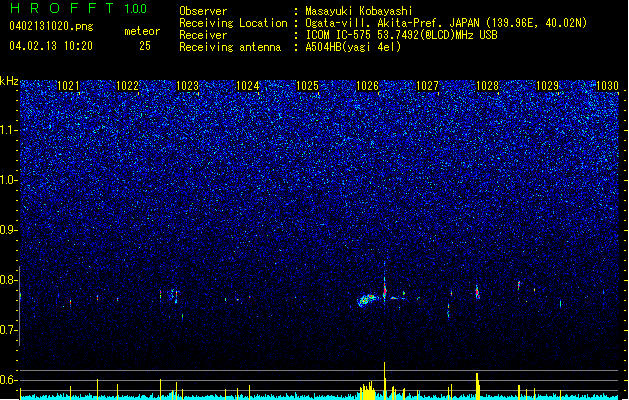Click the 0.9 kHz axis label
Screen dimensions: 629x400
pyautogui.click(x=9, y=230)
